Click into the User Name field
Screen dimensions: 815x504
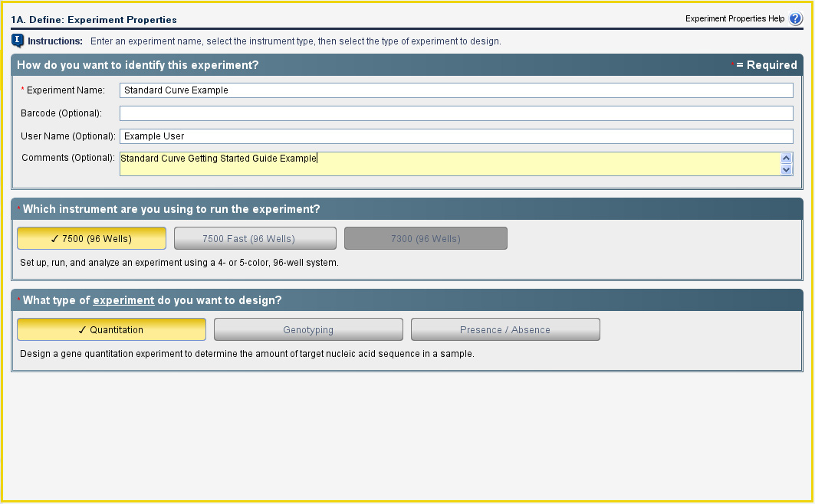pos(456,136)
